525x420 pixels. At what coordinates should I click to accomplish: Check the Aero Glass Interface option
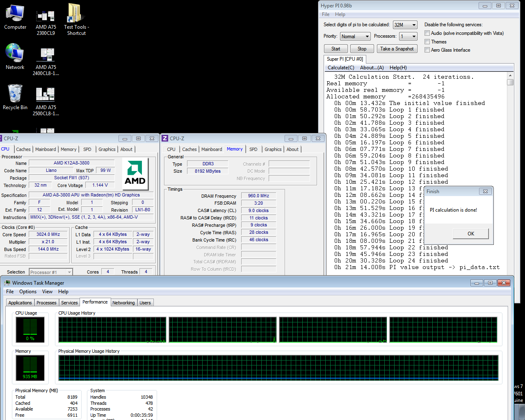tap(427, 50)
